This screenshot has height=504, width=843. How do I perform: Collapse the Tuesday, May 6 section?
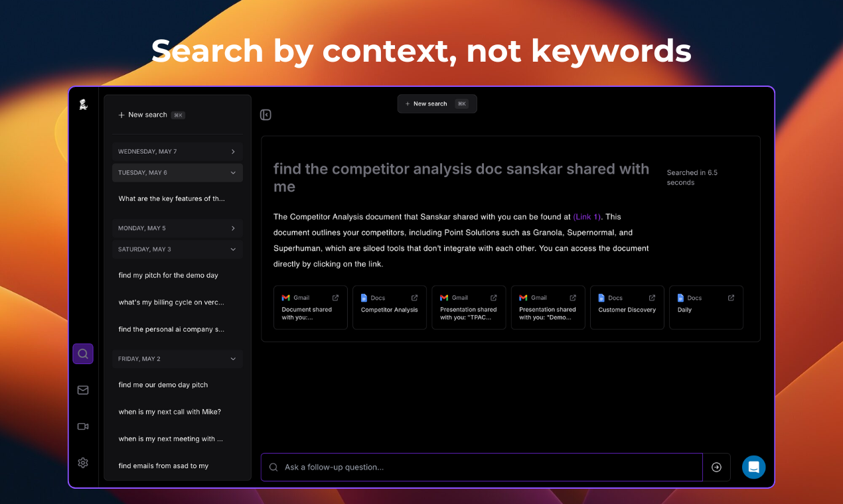[177, 172]
